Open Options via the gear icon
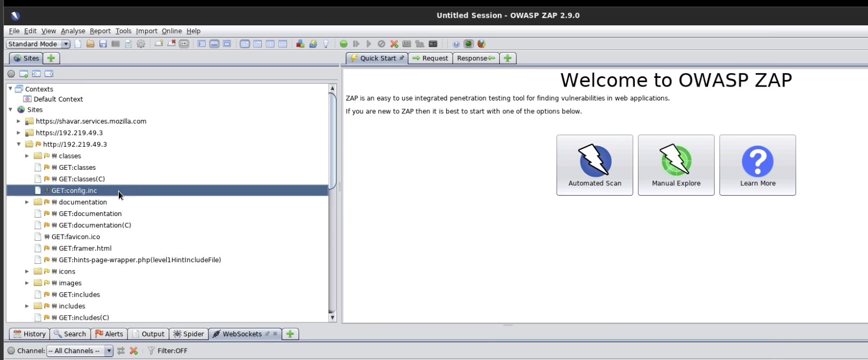The height and width of the screenshot is (360, 868). tap(141, 44)
